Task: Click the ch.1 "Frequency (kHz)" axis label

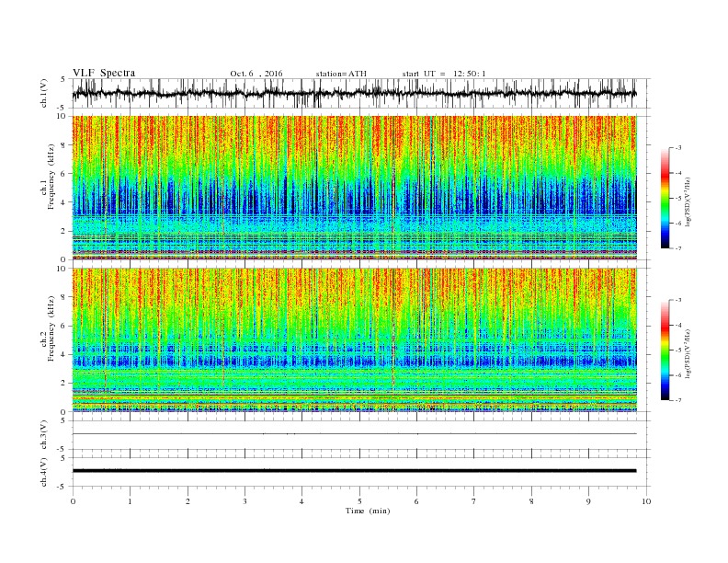Action: 51,177
